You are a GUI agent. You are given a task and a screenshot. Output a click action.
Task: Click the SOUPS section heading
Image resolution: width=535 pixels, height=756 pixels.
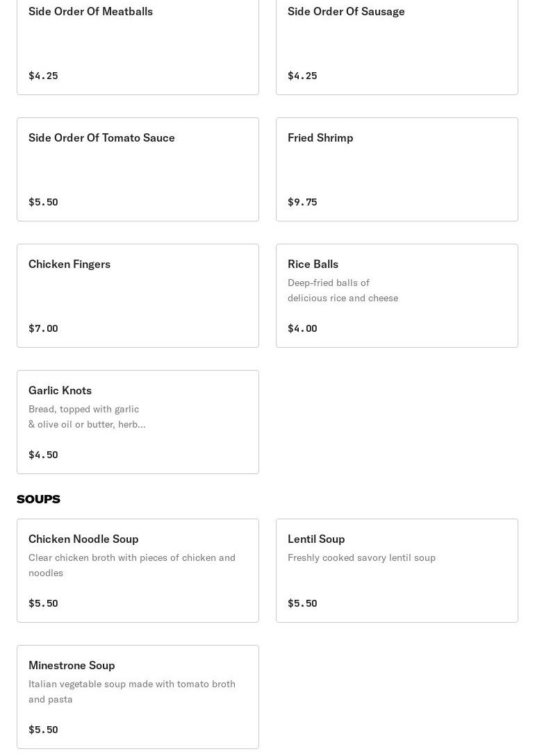point(38,499)
